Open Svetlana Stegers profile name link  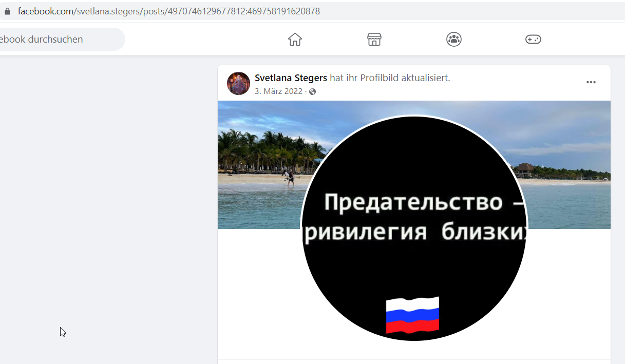291,78
